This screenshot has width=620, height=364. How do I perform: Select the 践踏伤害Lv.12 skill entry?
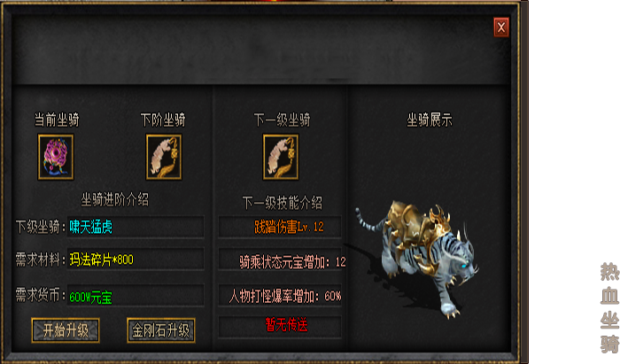click(x=280, y=227)
